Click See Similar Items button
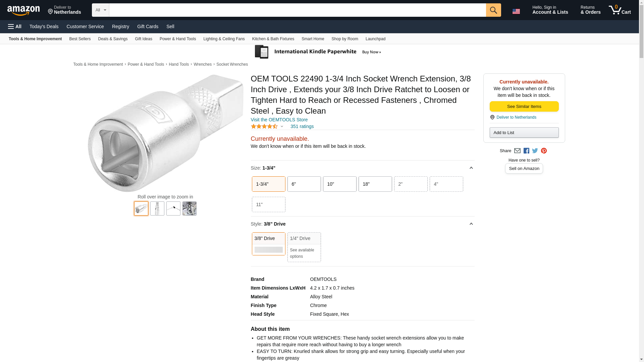This screenshot has width=644, height=362. pyautogui.click(x=524, y=107)
